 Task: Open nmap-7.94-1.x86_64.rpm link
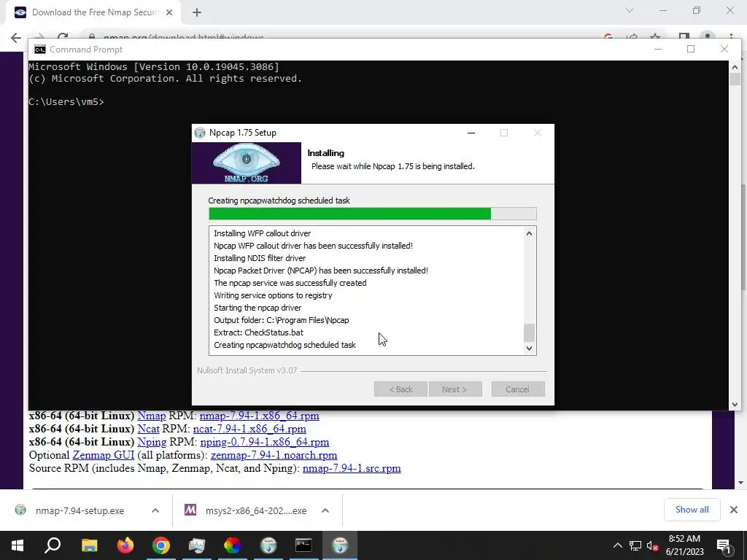coord(259,416)
